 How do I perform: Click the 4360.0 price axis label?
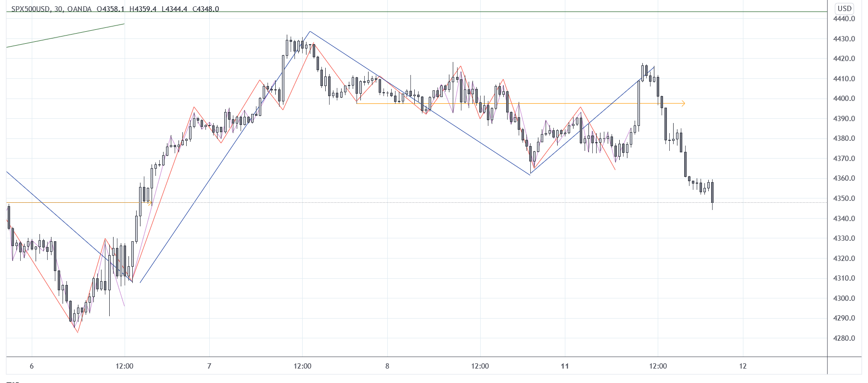tap(844, 178)
